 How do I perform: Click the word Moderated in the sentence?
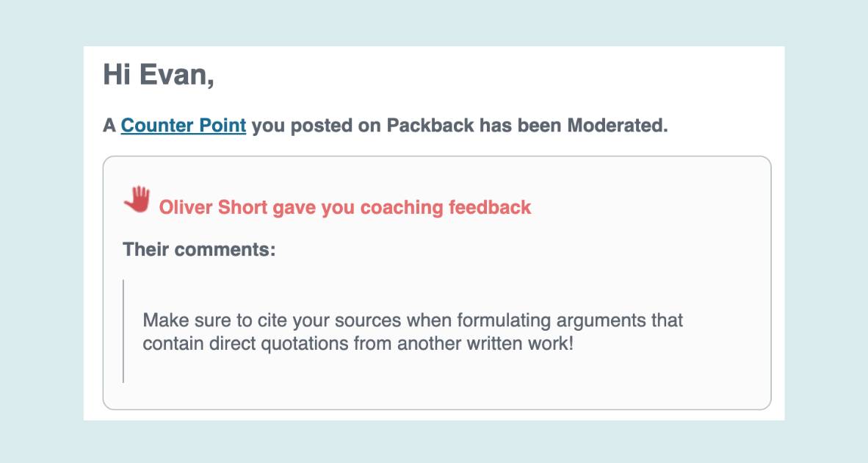(618, 126)
